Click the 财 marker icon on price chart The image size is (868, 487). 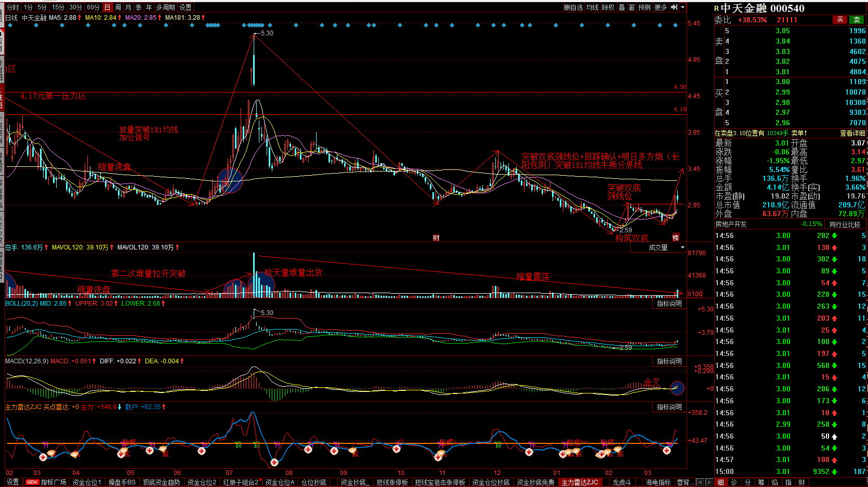coord(436,238)
